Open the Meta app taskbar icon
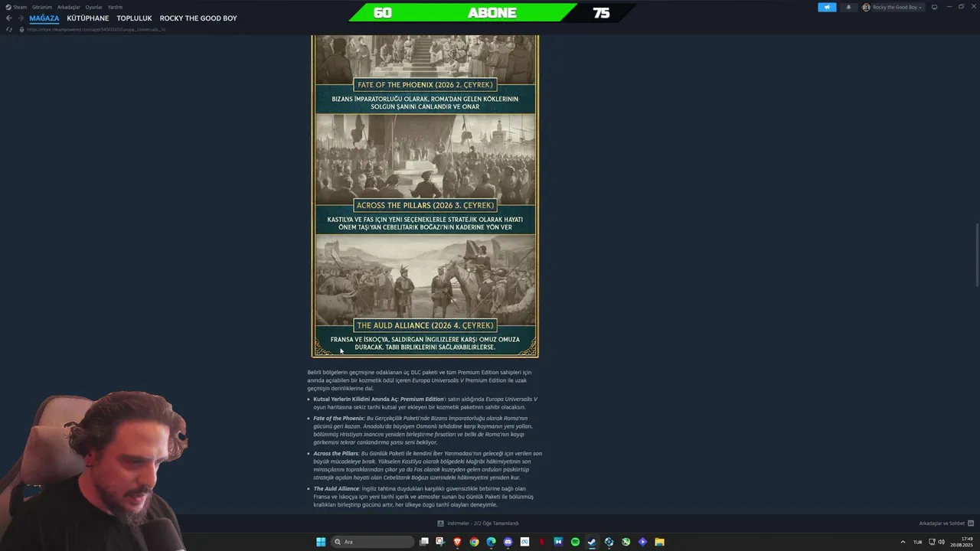980x551 pixels. click(x=524, y=542)
